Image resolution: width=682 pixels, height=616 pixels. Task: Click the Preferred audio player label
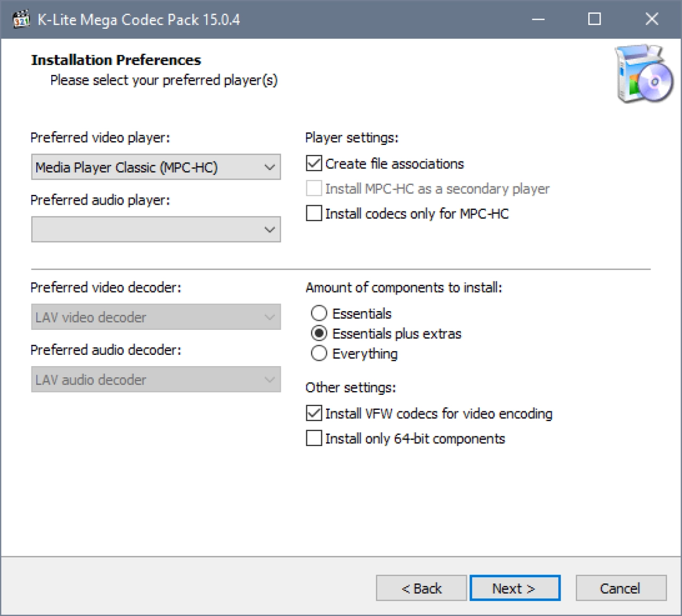point(100,200)
